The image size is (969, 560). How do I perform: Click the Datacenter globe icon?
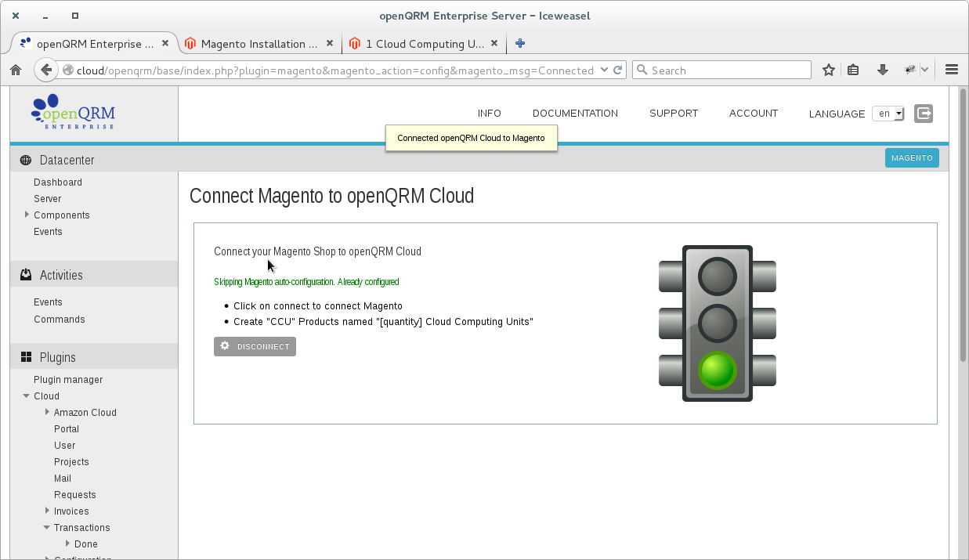coord(26,160)
